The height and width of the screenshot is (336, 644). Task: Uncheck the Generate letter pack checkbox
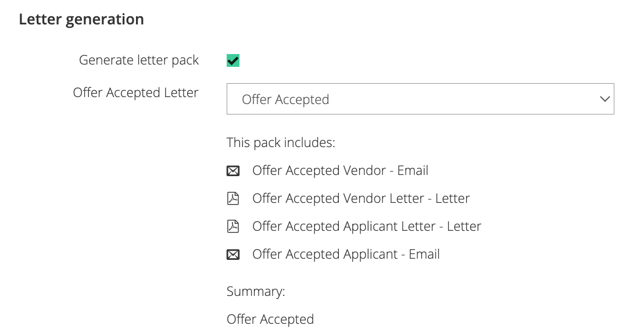(233, 60)
